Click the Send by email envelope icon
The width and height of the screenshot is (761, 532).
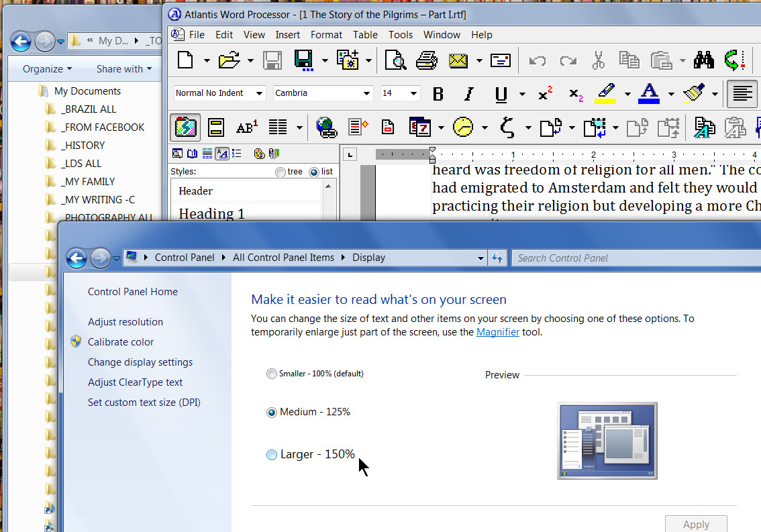coord(458,60)
